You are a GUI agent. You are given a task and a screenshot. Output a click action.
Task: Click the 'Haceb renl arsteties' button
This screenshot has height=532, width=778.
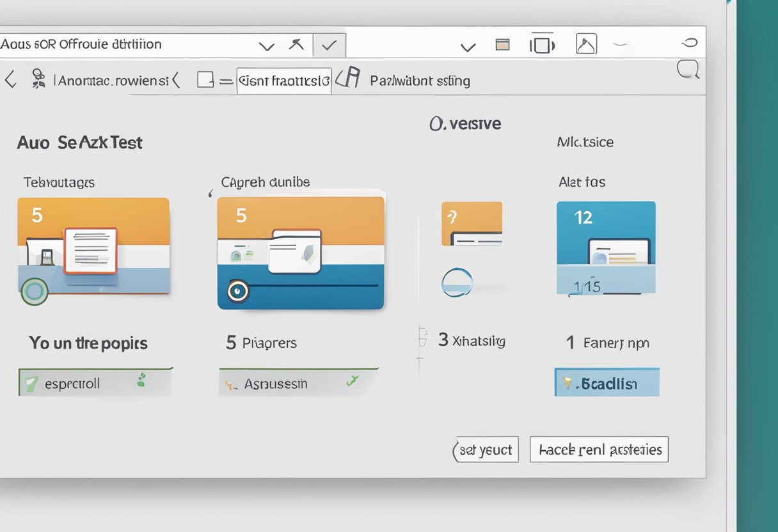coord(599,449)
